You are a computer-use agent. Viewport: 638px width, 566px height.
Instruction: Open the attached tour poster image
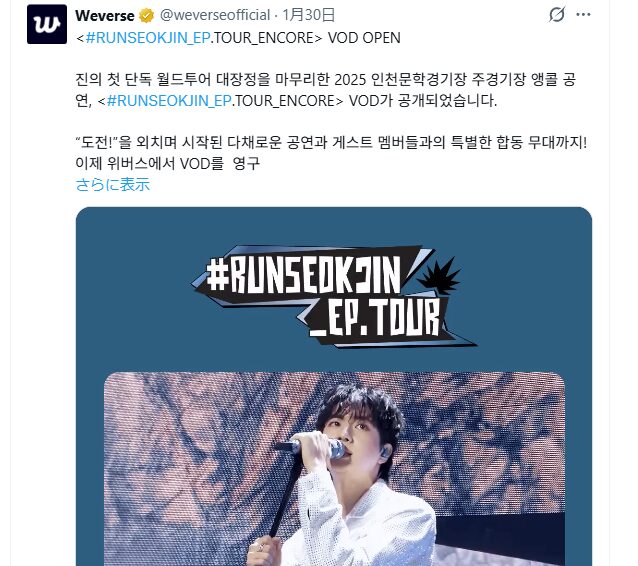tap(334, 386)
